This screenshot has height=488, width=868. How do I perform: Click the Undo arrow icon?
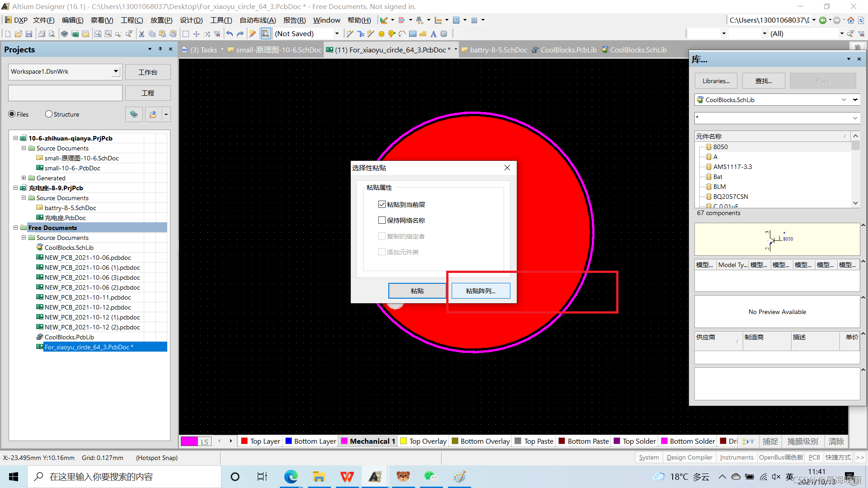pos(230,34)
